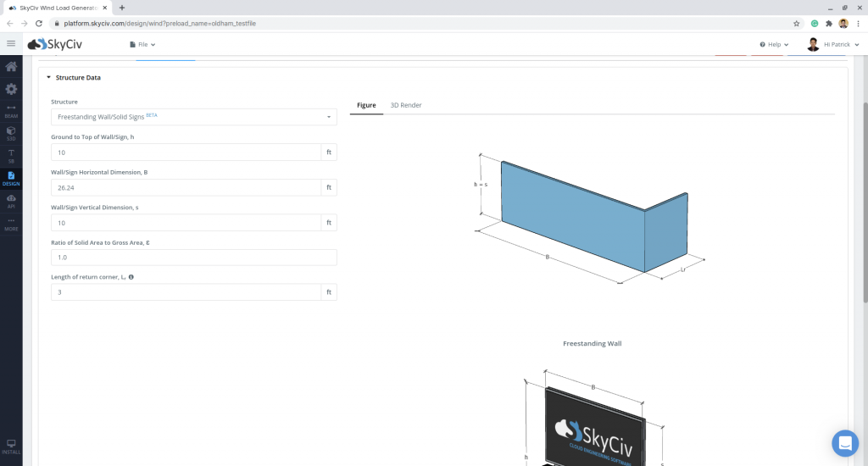Open the hamburger menu in SkyCiv header
Image resolution: width=868 pixels, height=466 pixels.
coord(11,44)
